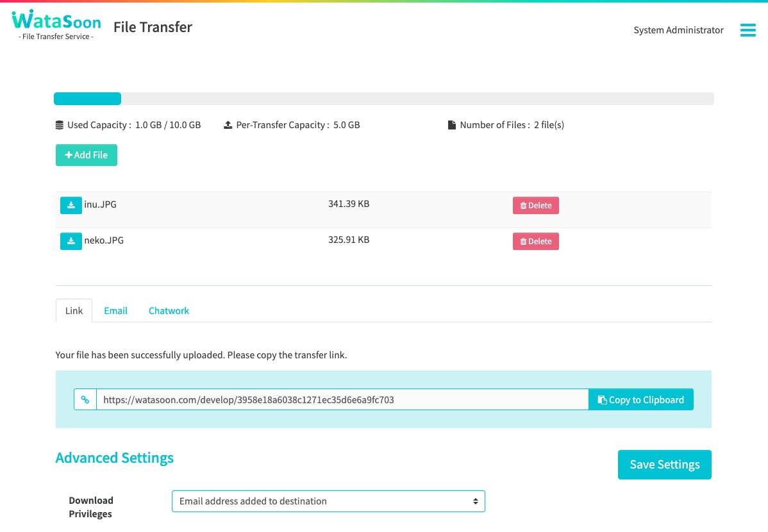Screen dimensions: 768x532
Task: Open the Download Privileges dropdown
Action: coord(328,501)
